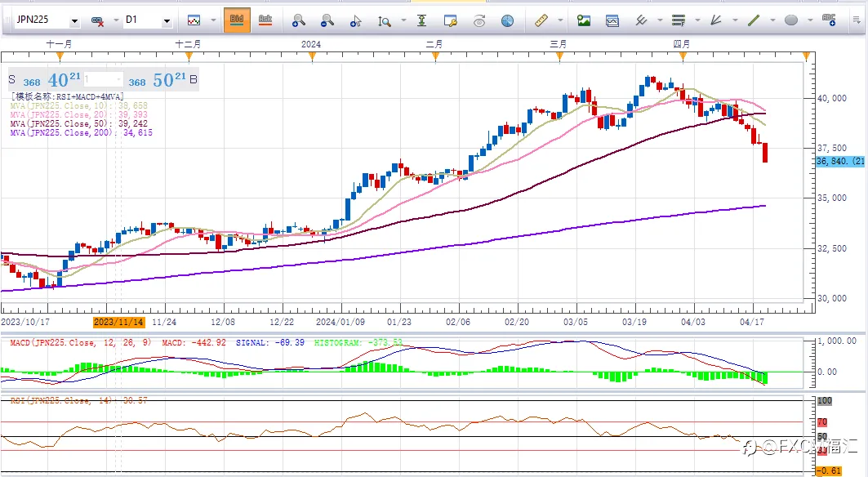
Task: Toggle the Bid price display
Action: point(237,20)
